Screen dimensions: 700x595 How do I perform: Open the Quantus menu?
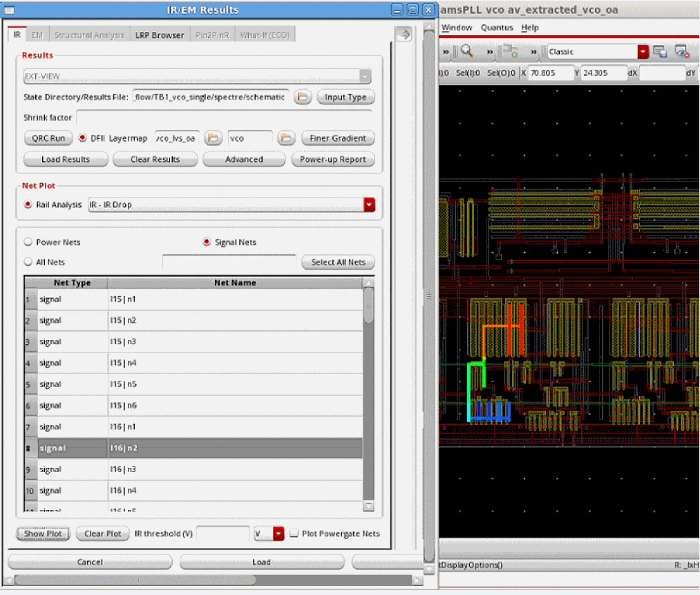pos(497,28)
